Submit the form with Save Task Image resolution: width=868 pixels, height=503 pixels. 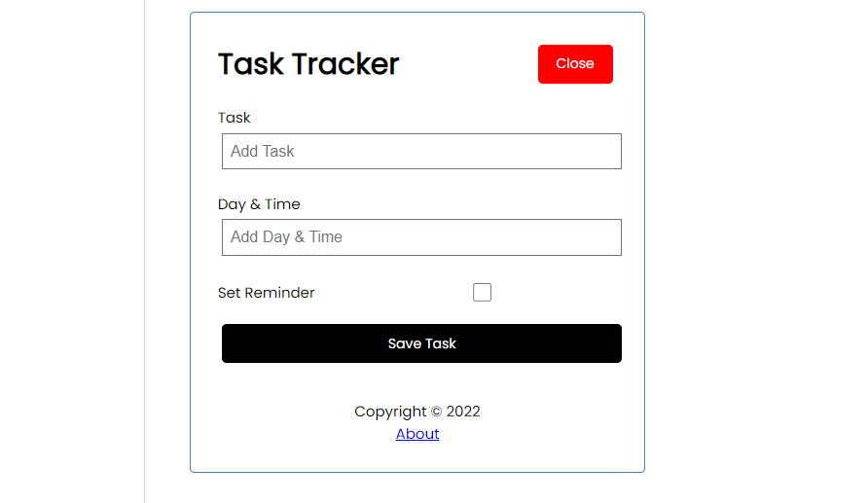(421, 343)
